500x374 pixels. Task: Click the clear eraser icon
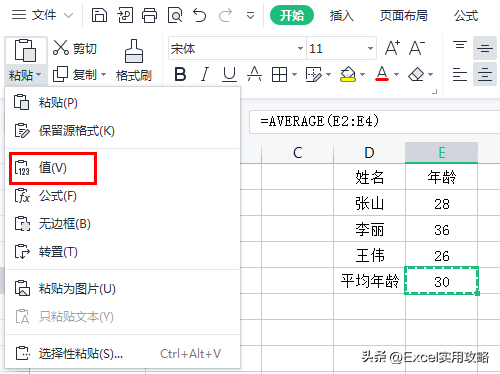pyautogui.click(x=416, y=74)
